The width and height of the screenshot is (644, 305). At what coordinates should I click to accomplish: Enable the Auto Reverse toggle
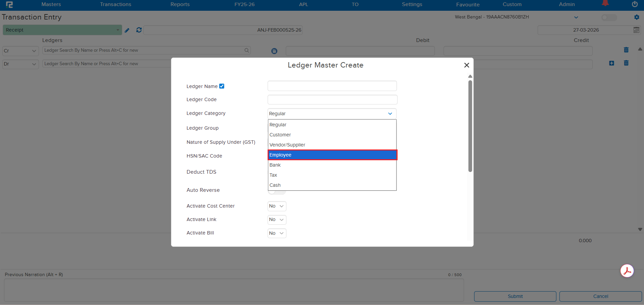tap(277, 191)
